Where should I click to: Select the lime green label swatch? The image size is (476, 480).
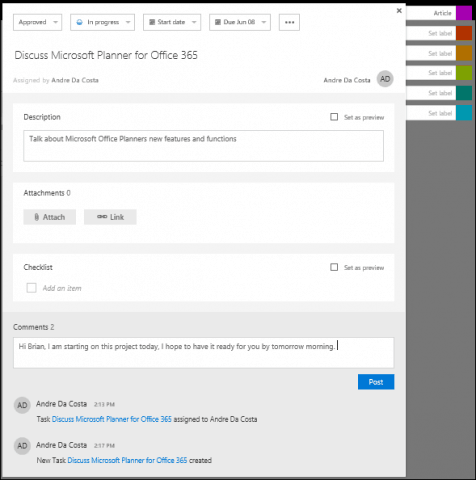point(464,73)
